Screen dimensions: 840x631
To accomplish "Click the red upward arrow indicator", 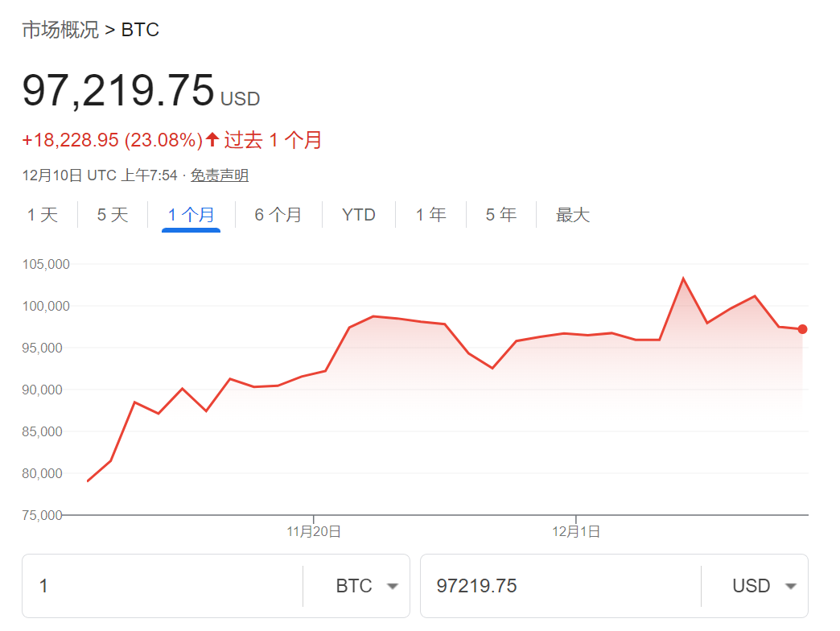I will [212, 138].
